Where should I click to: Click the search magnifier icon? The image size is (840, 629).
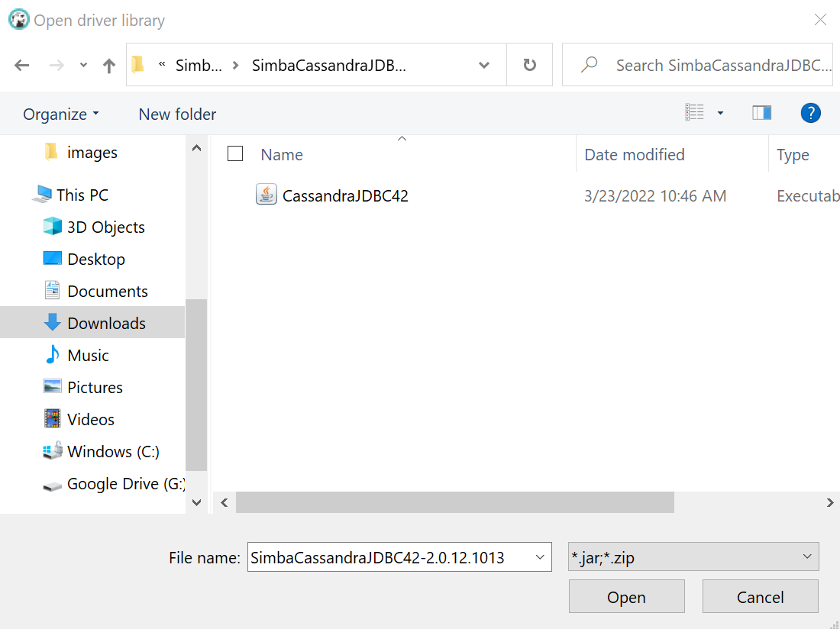click(590, 65)
